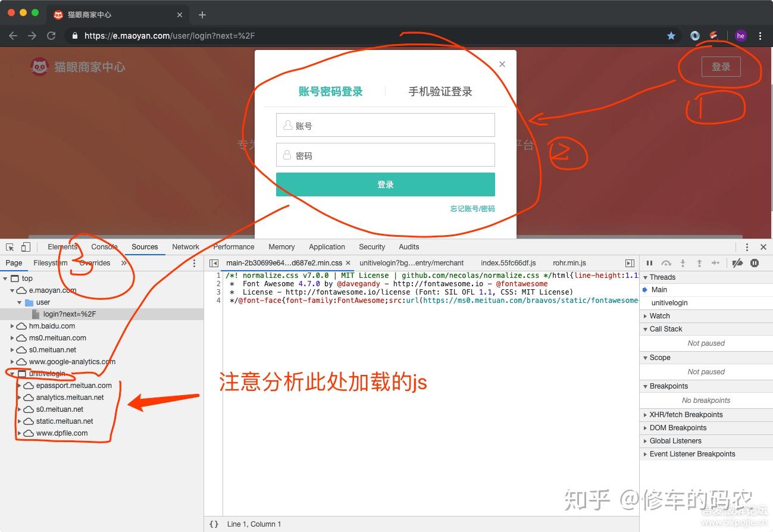Collapse the top frame node
Viewport: 773px width, 532px height.
pyautogui.click(x=5, y=278)
